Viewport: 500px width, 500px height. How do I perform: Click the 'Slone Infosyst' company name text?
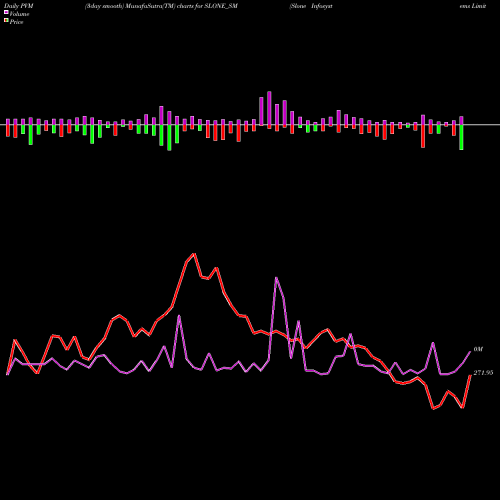click(311, 6)
